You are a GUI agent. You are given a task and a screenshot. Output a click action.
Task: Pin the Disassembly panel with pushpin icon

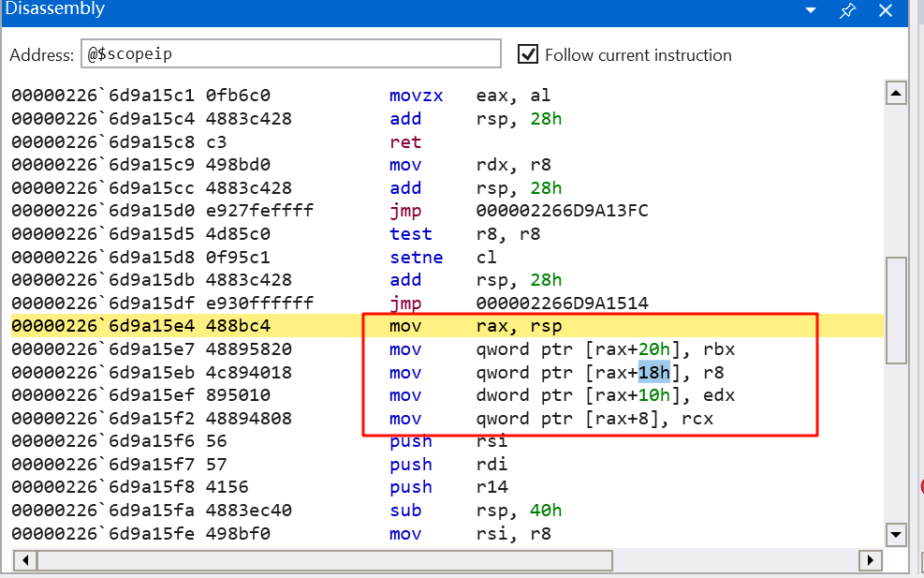847,10
